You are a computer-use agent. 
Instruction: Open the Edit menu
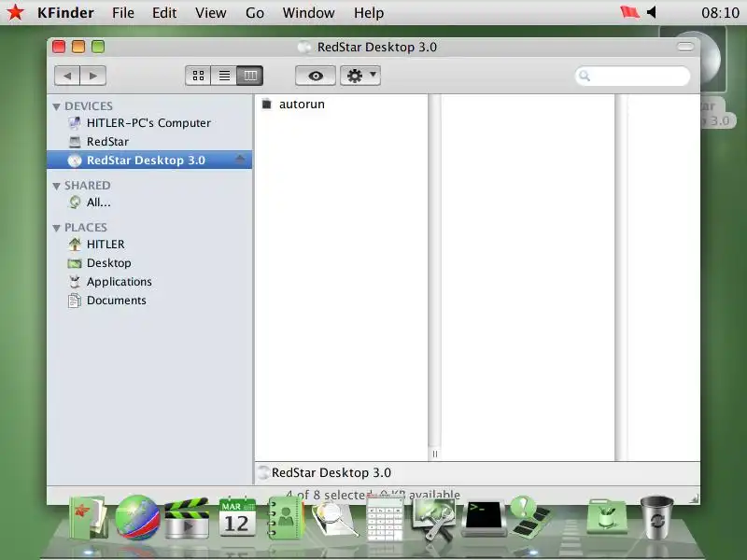tap(164, 13)
